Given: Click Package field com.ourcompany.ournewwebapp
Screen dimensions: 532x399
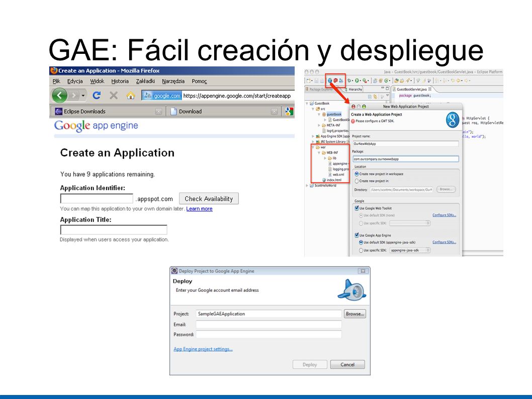Looking at the screenshot, I should [x=405, y=159].
